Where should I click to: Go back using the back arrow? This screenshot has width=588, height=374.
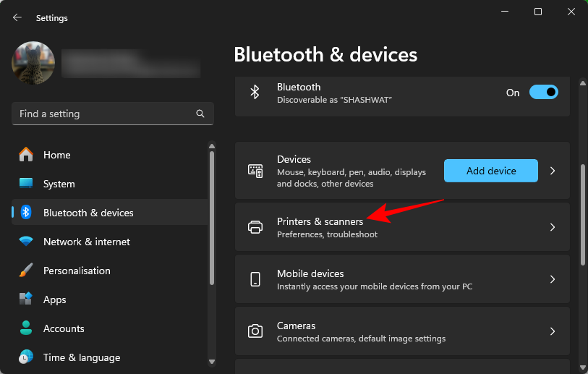(x=17, y=17)
